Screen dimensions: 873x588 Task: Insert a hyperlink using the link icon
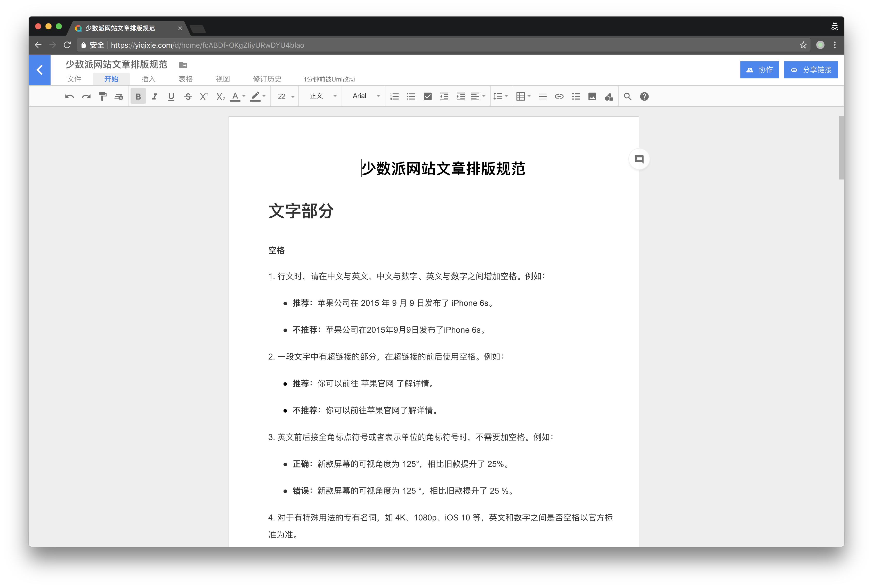pos(559,96)
